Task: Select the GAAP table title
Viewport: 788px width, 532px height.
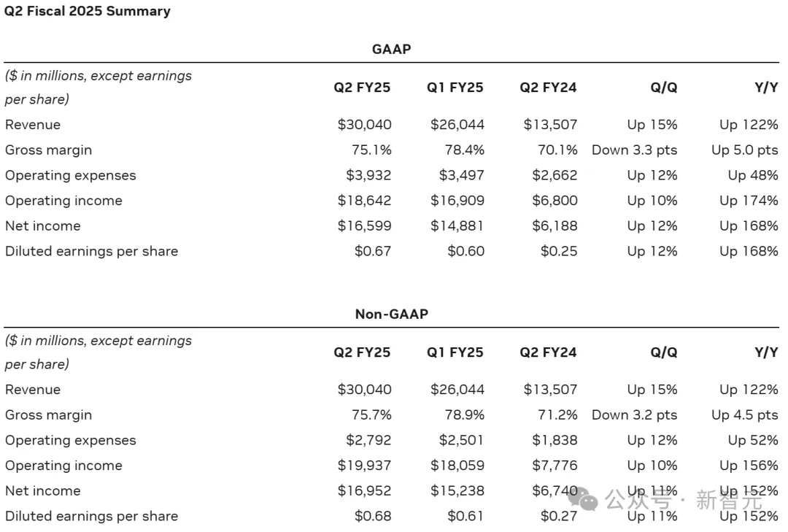Action: pos(392,50)
